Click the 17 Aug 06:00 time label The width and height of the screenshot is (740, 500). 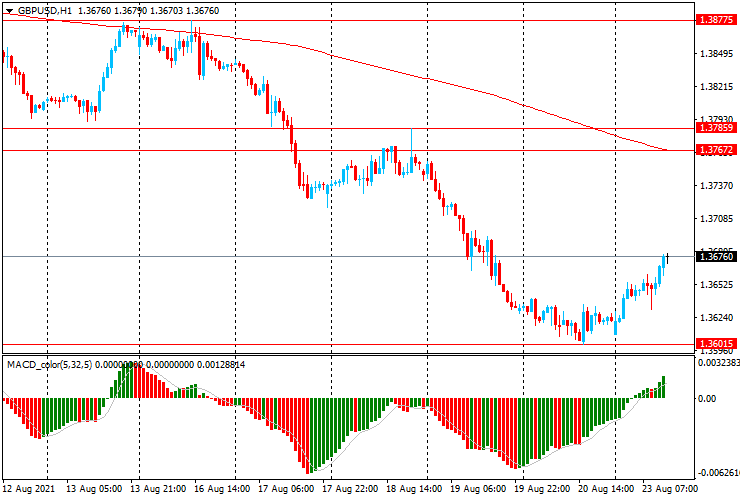pyautogui.click(x=286, y=488)
